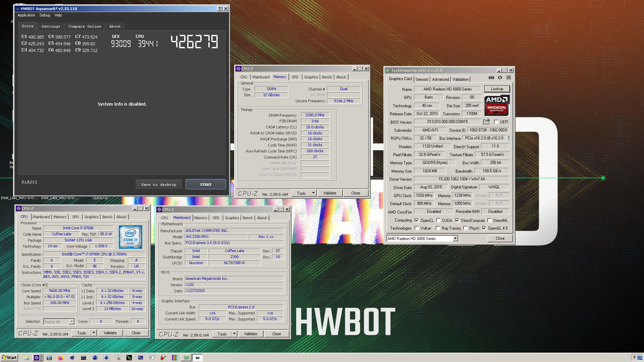Click the colorful stripes taskbar icon

coord(174,358)
